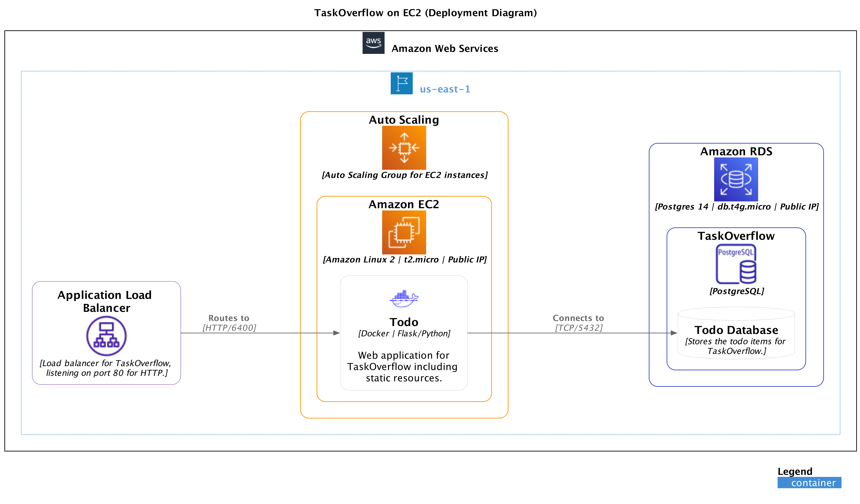Click the Todo container title
This screenshot has height=504, width=860.
click(x=404, y=322)
